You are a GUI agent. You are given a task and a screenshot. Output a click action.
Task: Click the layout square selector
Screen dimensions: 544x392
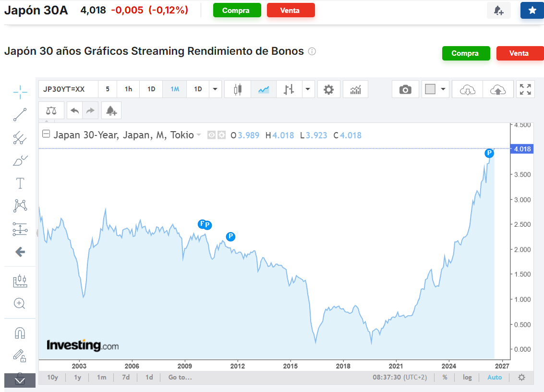(430, 89)
